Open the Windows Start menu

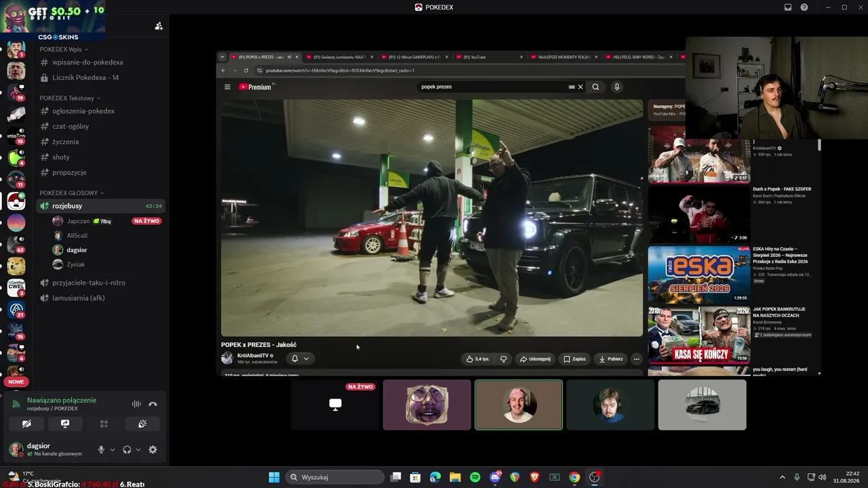pos(274,477)
